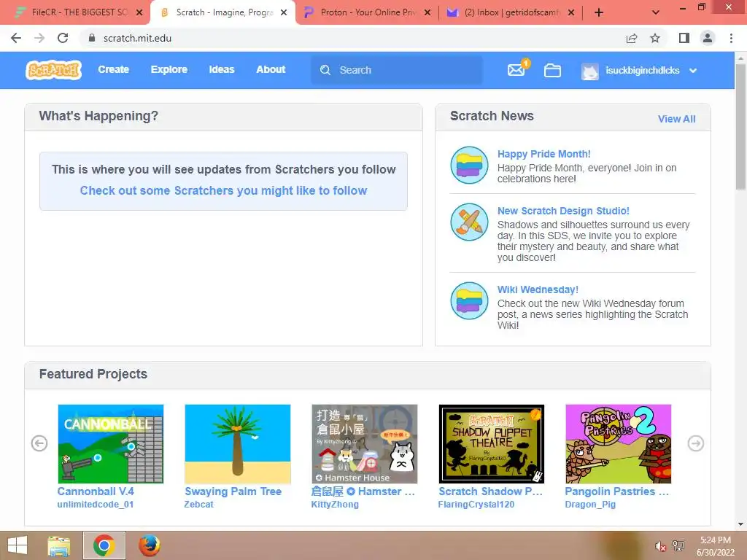
Task: Open Chrome profile icon
Action: [708, 38]
